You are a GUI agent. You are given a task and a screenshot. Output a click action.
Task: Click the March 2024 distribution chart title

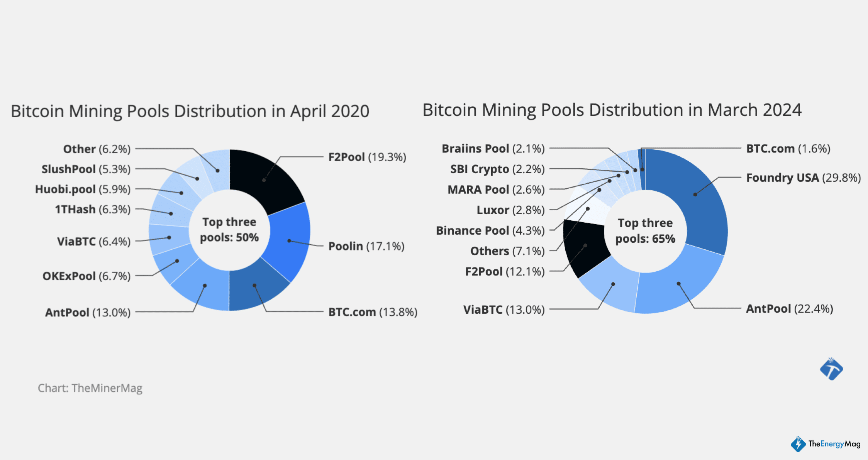(x=612, y=110)
